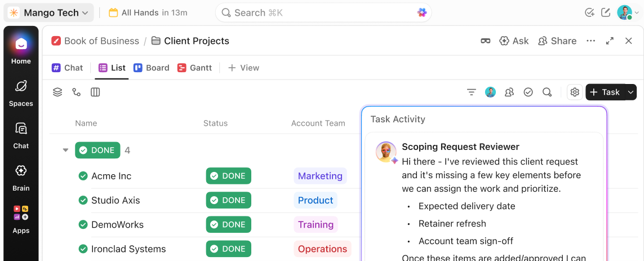Open the Training account team tag

click(x=316, y=224)
